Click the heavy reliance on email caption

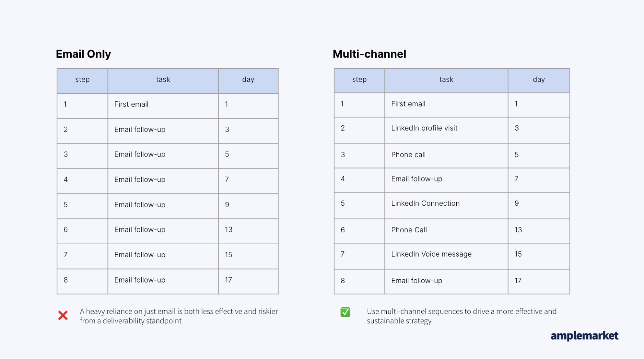179,316
